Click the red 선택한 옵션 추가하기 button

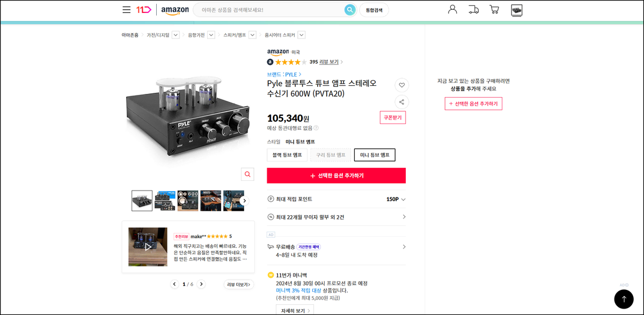(x=336, y=175)
